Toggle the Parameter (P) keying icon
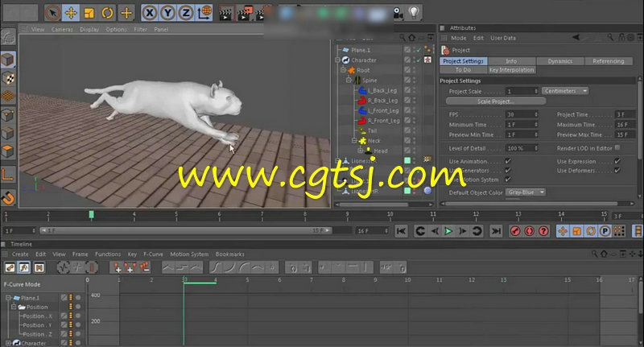The height and width of the screenshot is (347, 644). 605,231
